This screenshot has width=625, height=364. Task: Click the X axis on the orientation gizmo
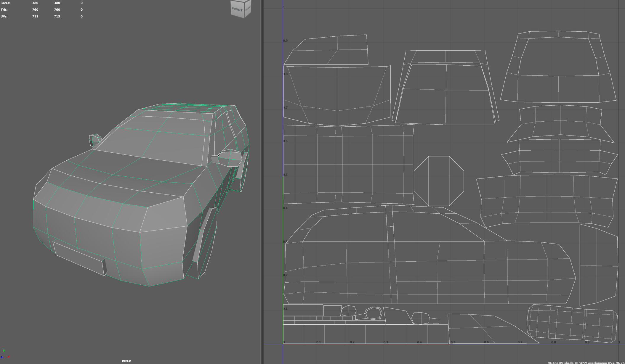point(9,356)
